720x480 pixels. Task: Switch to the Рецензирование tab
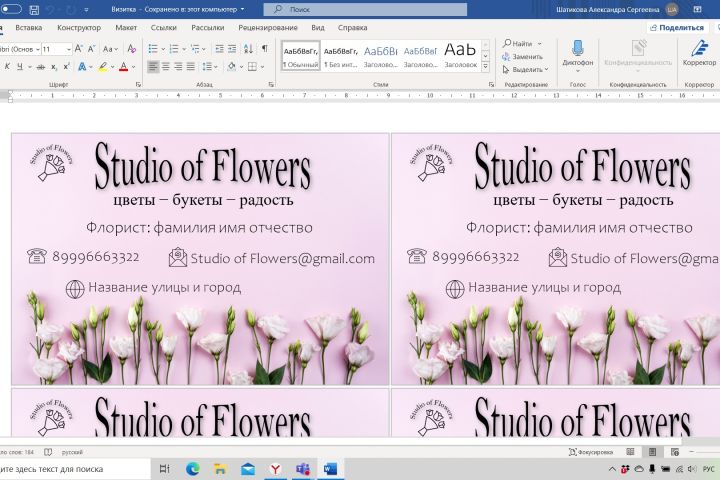pos(267,28)
